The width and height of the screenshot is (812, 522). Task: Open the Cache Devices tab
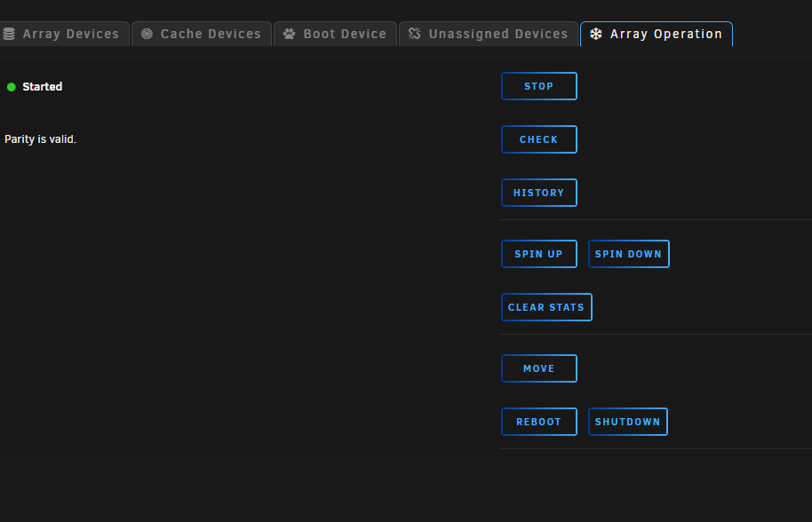click(x=202, y=34)
